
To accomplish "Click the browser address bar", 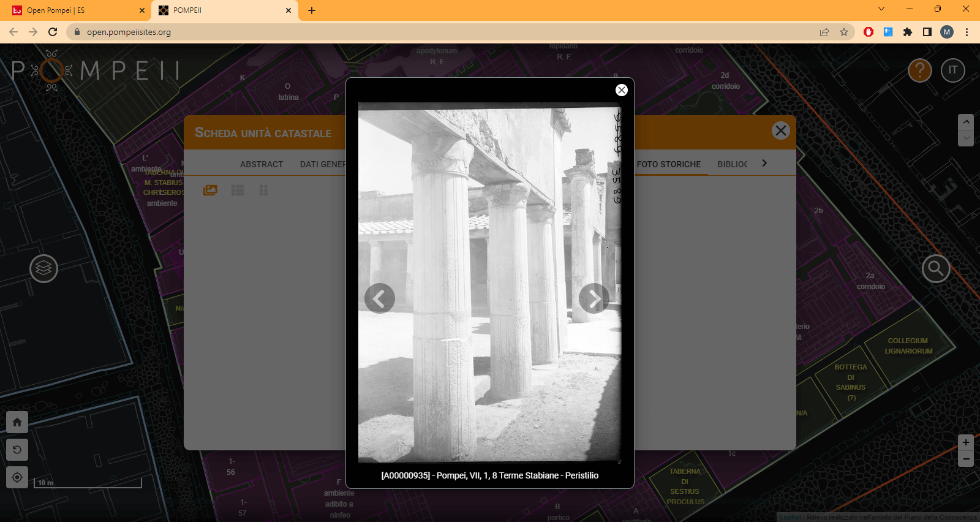I will pyautogui.click(x=429, y=32).
